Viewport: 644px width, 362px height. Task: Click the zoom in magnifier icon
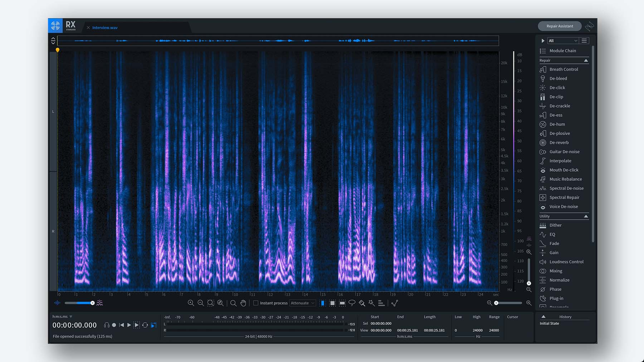tap(191, 303)
